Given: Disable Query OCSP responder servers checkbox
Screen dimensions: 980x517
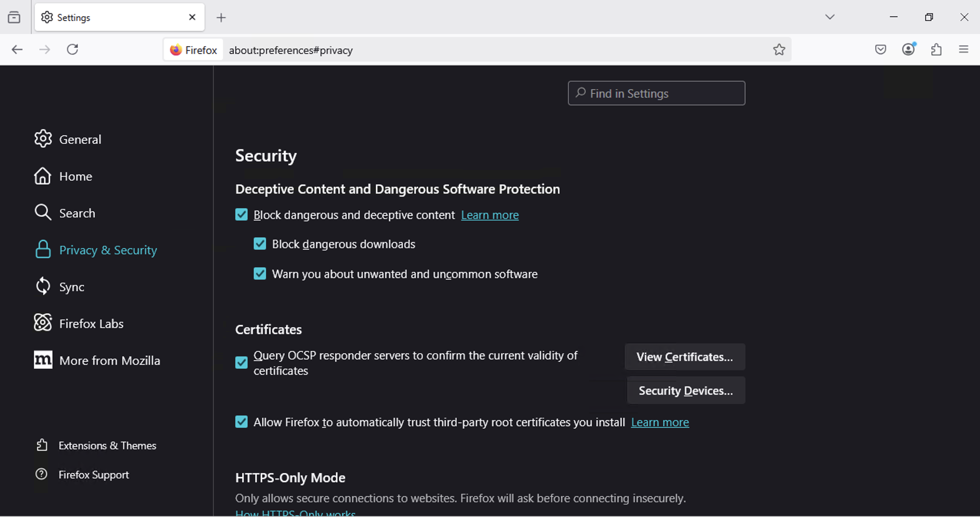Looking at the screenshot, I should click(x=241, y=362).
